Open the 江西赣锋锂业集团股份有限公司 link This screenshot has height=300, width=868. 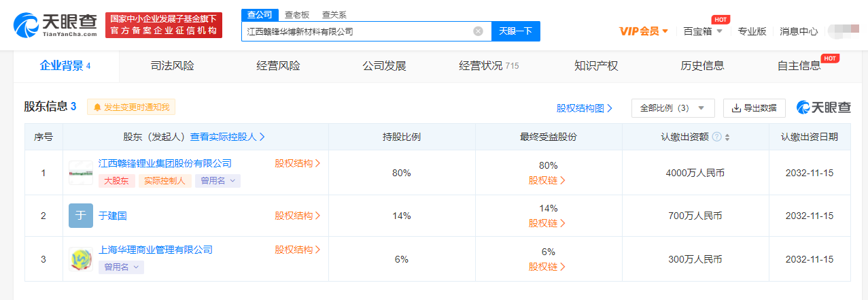click(x=165, y=163)
